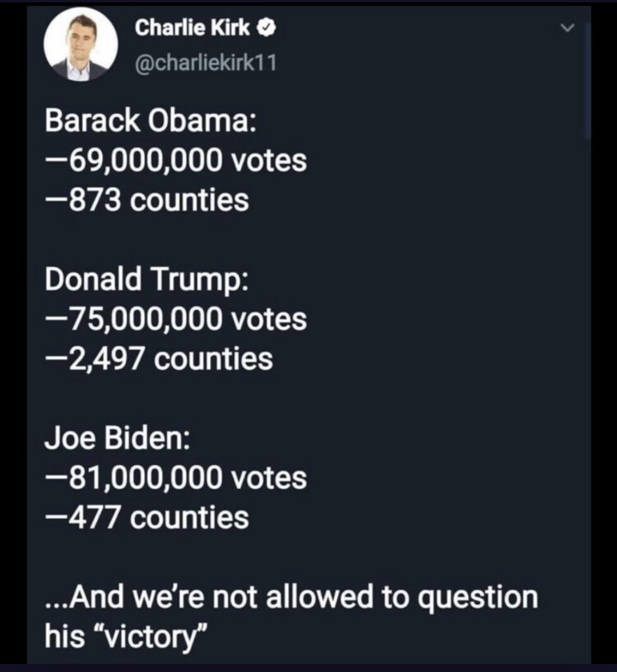Click the '2,497 counties' line
The width and height of the screenshot is (617, 672).
click(x=159, y=358)
